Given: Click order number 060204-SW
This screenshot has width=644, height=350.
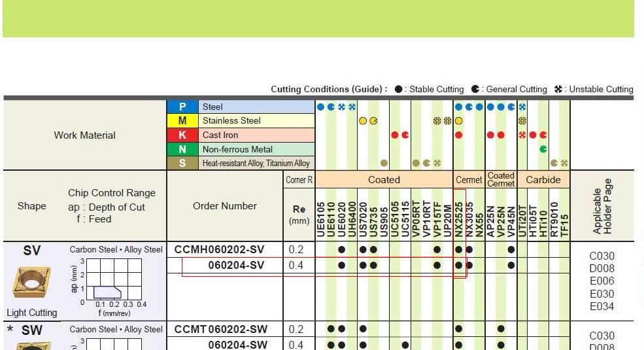Looking at the screenshot, I should click(238, 345).
